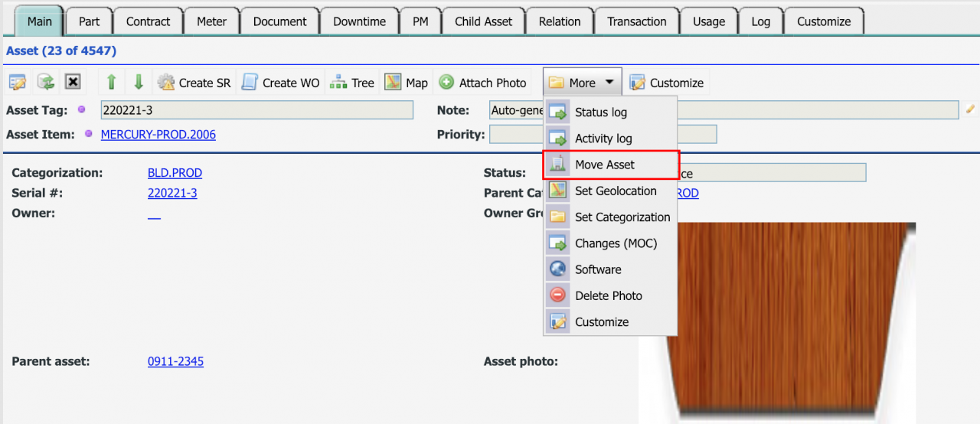Click the black X close icon
This screenshot has height=424, width=980.
73,83
